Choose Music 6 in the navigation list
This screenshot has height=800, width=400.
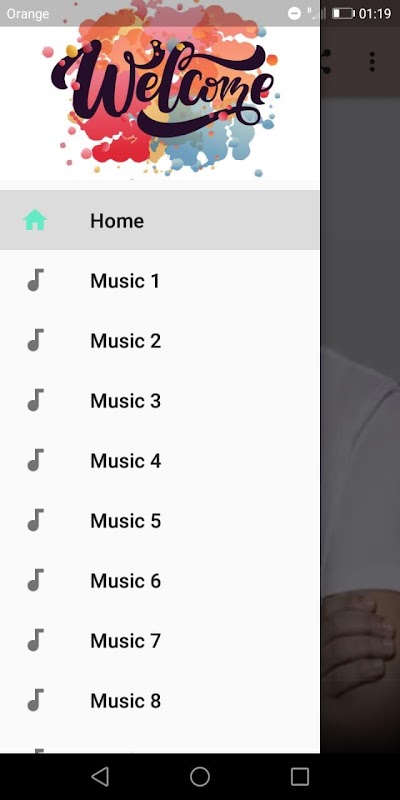click(x=160, y=581)
